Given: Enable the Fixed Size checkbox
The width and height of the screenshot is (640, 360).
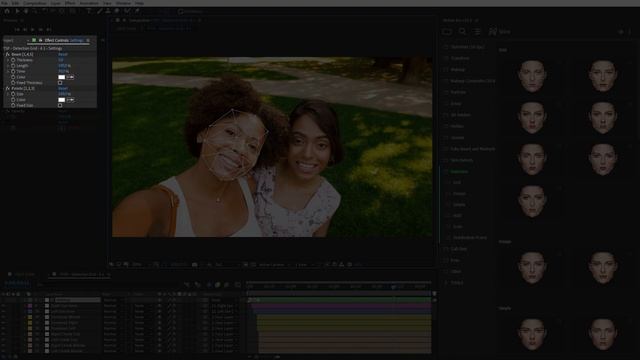Looking at the screenshot, I should click(60, 105).
